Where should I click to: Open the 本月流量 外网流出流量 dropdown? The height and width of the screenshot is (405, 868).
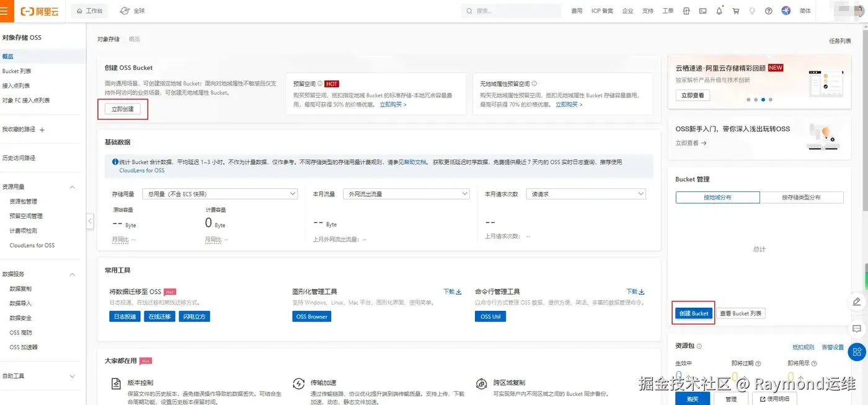[x=407, y=194]
